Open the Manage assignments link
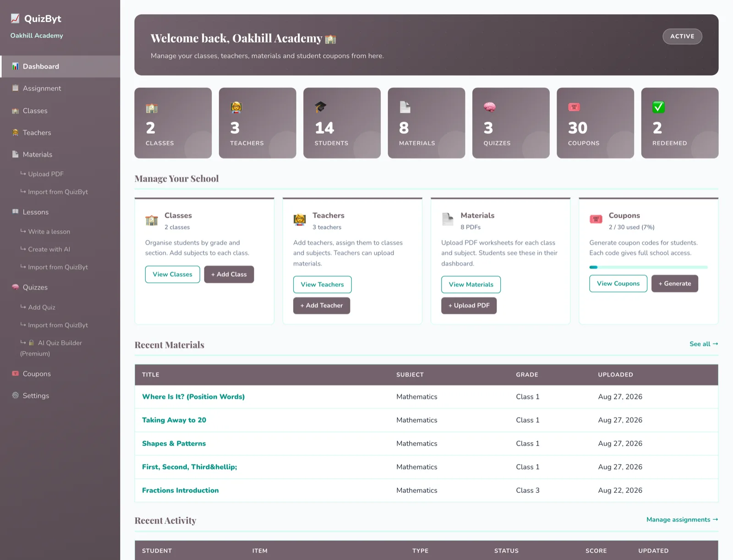Image resolution: width=733 pixels, height=560 pixels. coord(682,520)
